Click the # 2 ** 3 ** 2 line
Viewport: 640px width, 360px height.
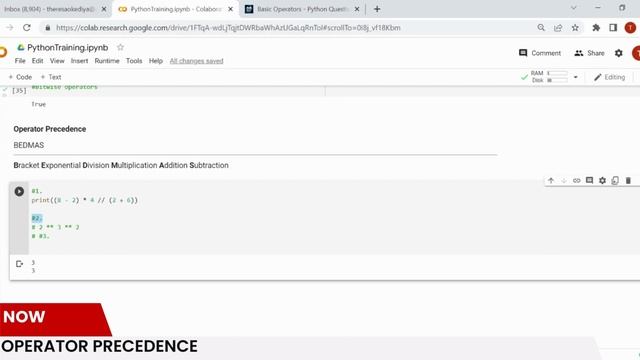(x=56, y=227)
